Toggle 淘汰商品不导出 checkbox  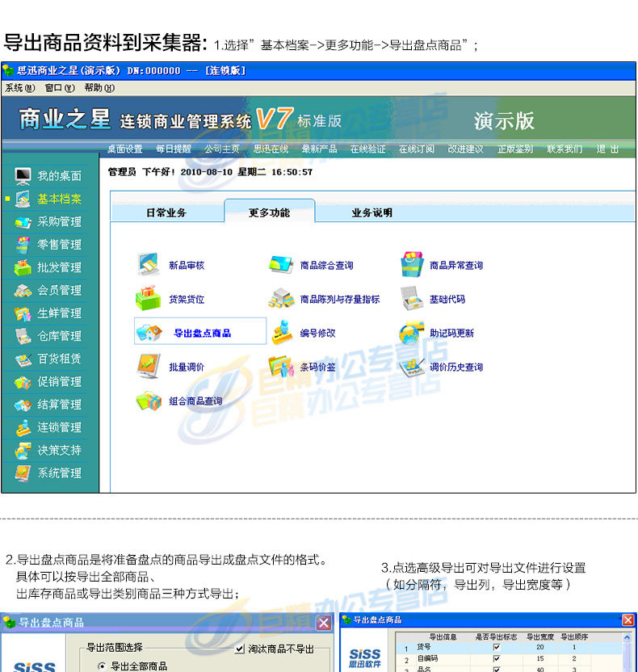(240, 649)
